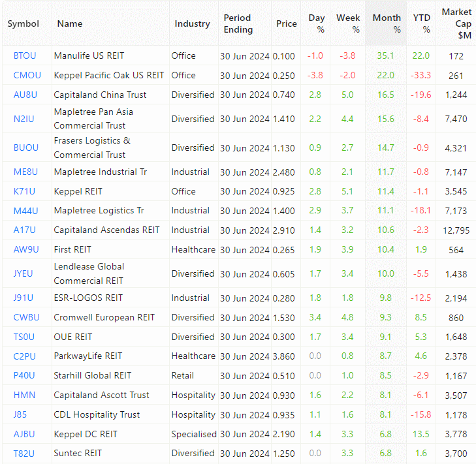Open the A17U symbol link
This screenshot has width=476, height=464.
click(25, 230)
